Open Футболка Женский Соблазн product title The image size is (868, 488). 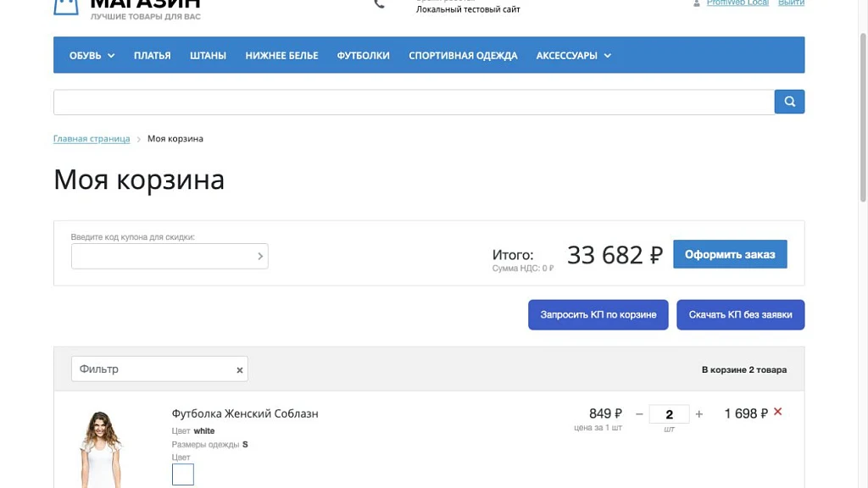(245, 413)
